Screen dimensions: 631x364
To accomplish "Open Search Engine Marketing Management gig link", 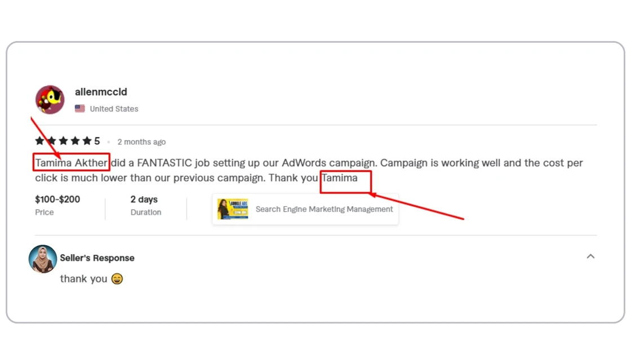I will [325, 209].
